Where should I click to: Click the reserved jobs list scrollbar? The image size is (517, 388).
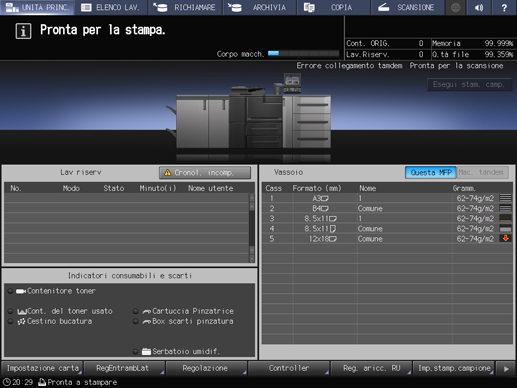coord(252,228)
